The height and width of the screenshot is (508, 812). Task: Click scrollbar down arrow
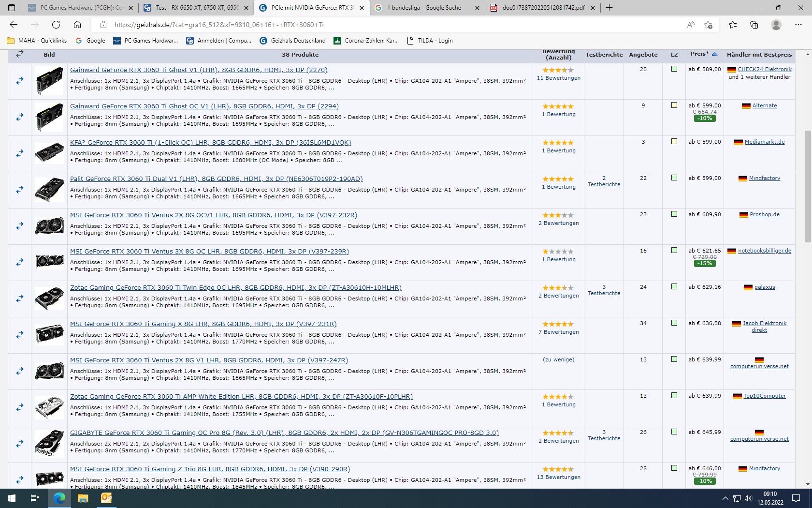807,484
